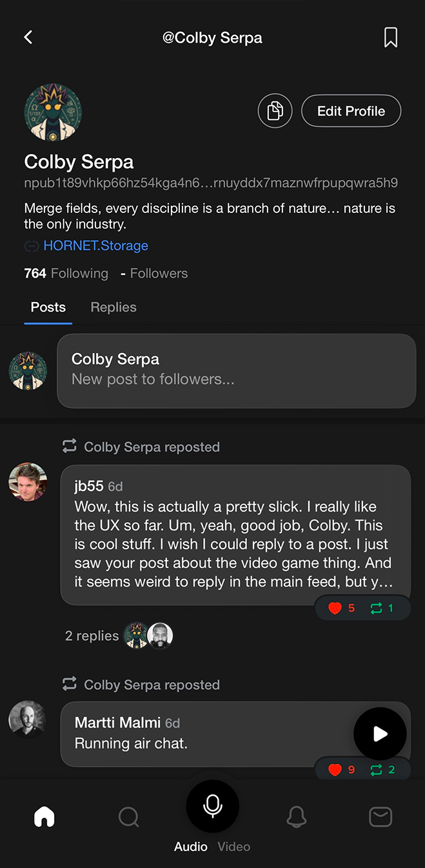Select the Posts tab
The image size is (425, 868).
(x=48, y=307)
